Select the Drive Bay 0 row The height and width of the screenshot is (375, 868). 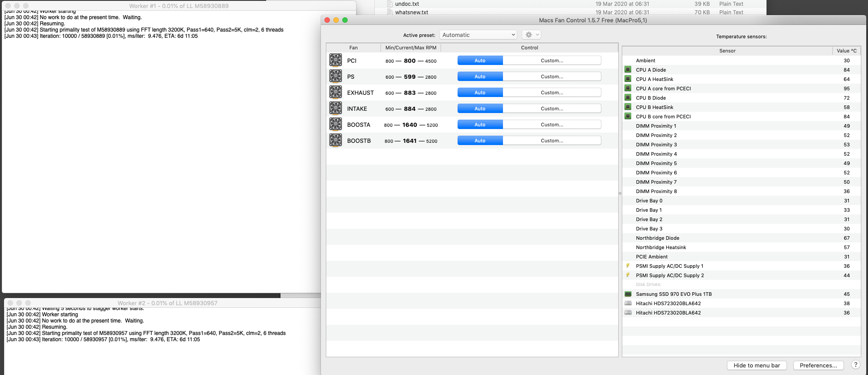tap(742, 201)
